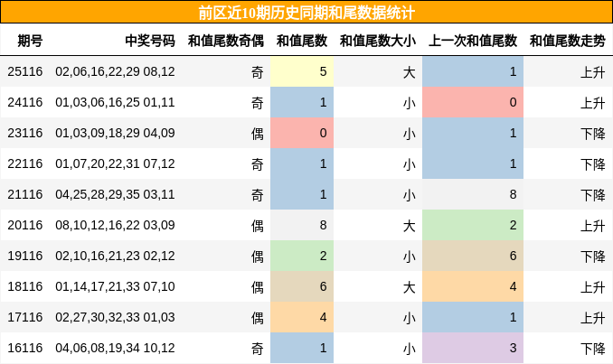613x364 pixels.
Task: Select period number 21116
Action: 25,194
